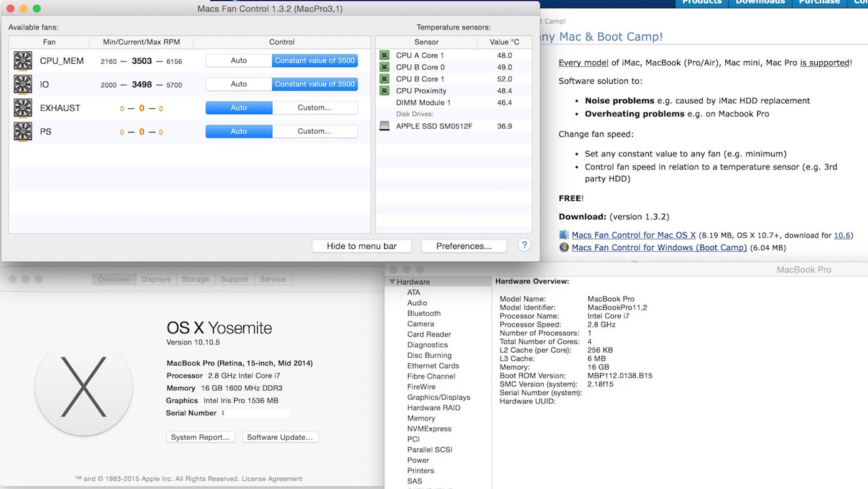The width and height of the screenshot is (868, 489).
Task: Click the CPU A Core 1 chip icon
Action: coord(384,55)
